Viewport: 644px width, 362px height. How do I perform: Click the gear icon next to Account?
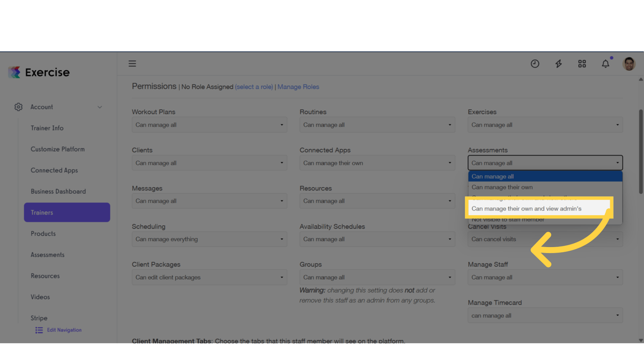point(18,107)
